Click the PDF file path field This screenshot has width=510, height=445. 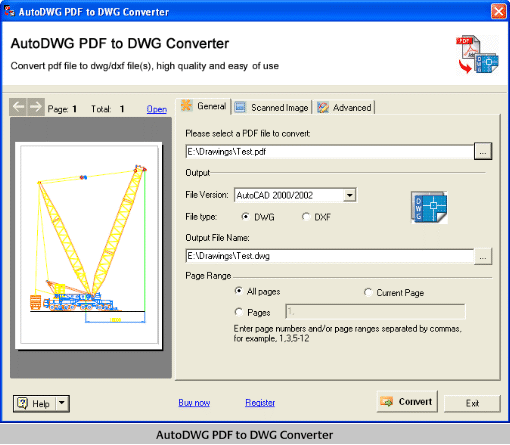[x=329, y=152]
